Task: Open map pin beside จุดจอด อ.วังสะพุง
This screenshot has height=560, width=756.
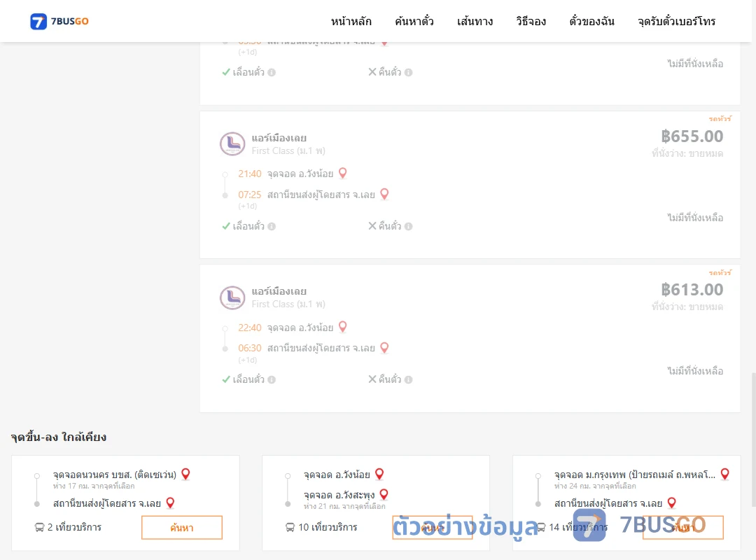Action: click(x=384, y=494)
